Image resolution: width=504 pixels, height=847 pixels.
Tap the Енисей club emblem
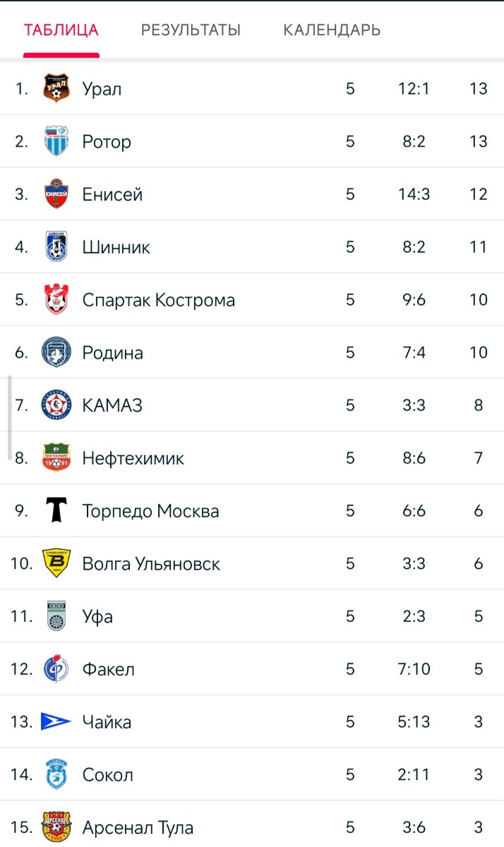pos(56,194)
